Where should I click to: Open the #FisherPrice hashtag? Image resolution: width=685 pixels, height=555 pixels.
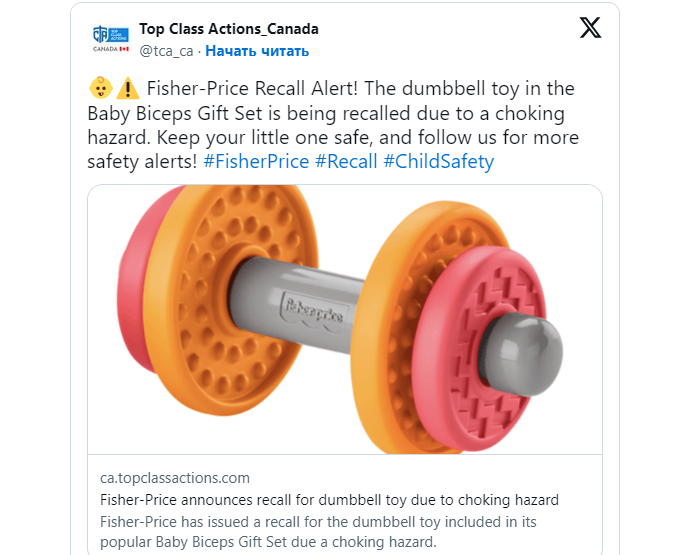[x=256, y=161]
